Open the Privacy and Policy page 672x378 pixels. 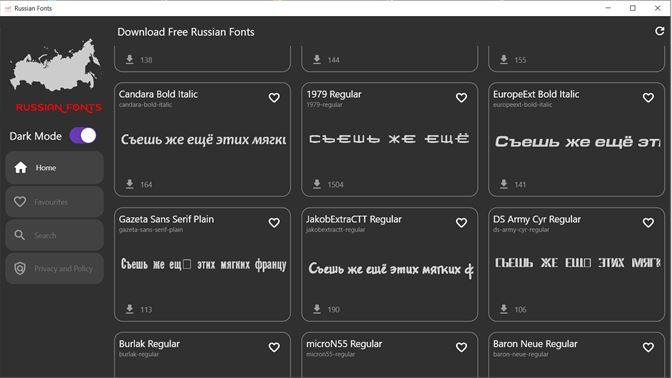[54, 269]
